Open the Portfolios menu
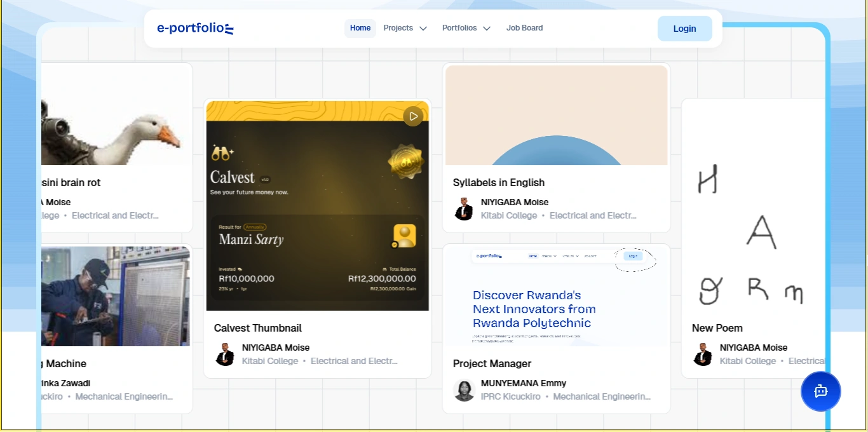The width and height of the screenshot is (868, 432). [466, 28]
